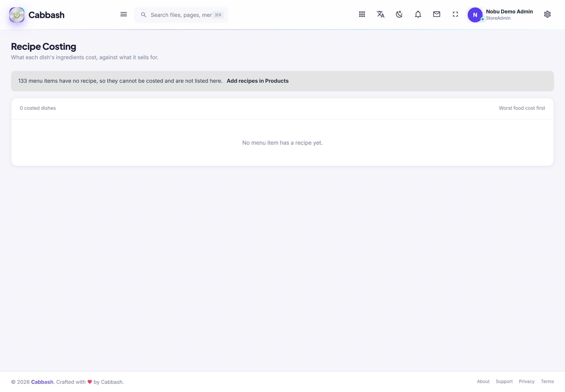Screen dimensions: 565x392
Task: Open the About footer link
Action: click(x=483, y=381)
